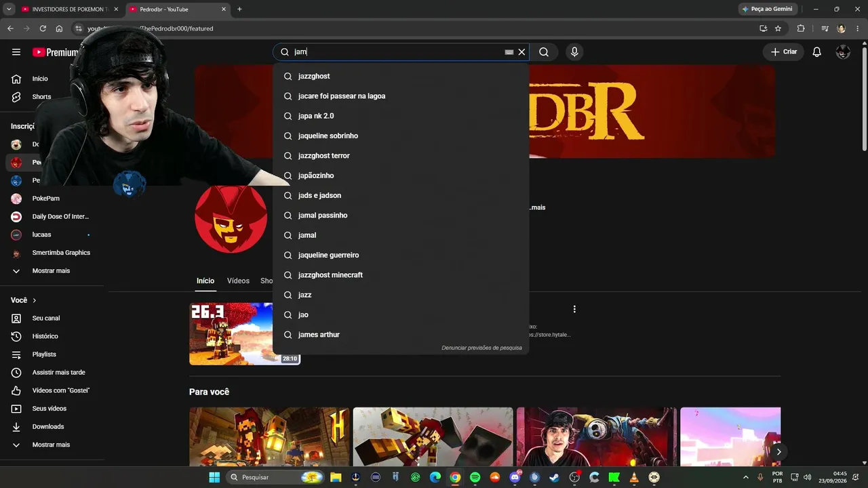This screenshot has height=488, width=868.
Task: Open the tab search dropdown arrow
Action: click(x=9, y=9)
